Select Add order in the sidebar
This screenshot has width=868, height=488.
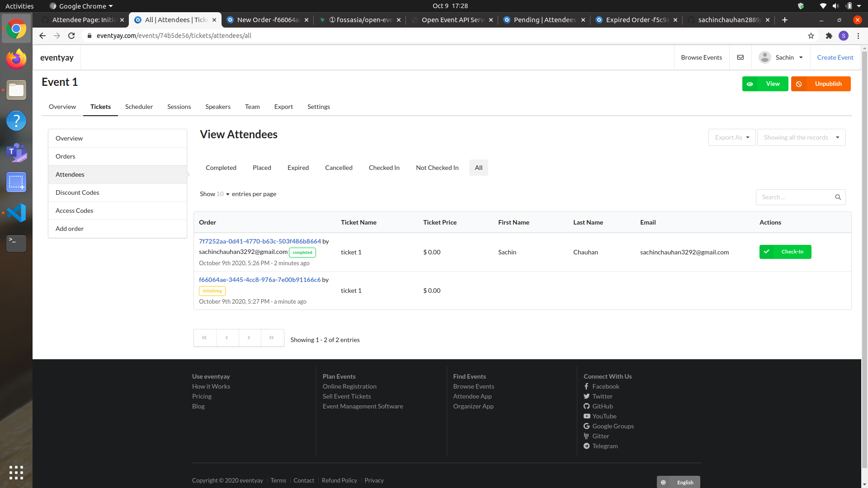point(118,229)
